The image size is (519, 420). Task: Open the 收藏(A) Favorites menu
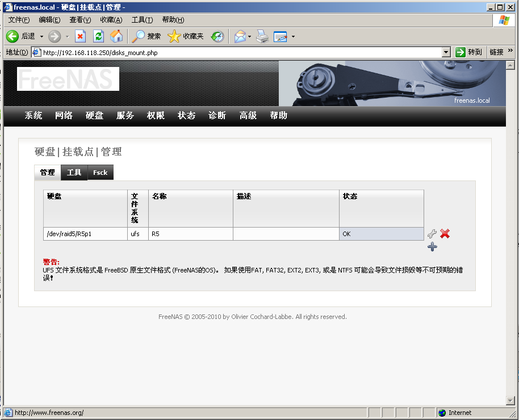click(x=111, y=20)
